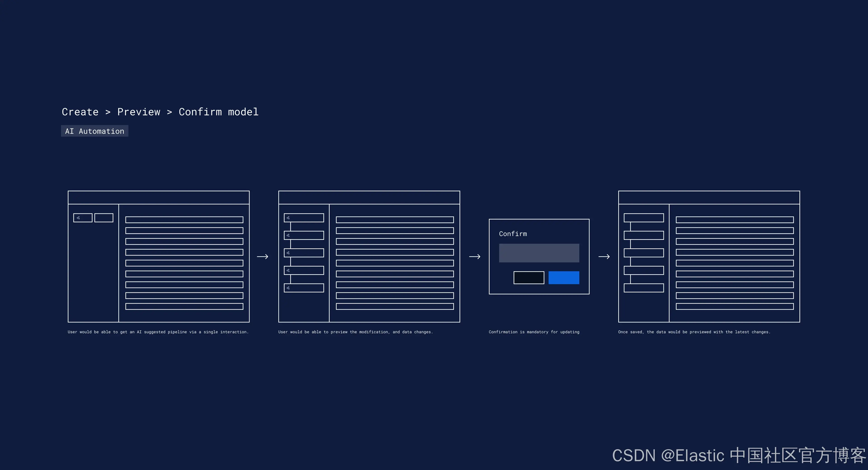
Task: Click the 'Confirmation is mandatory for updating' caption
Action: pos(534,332)
